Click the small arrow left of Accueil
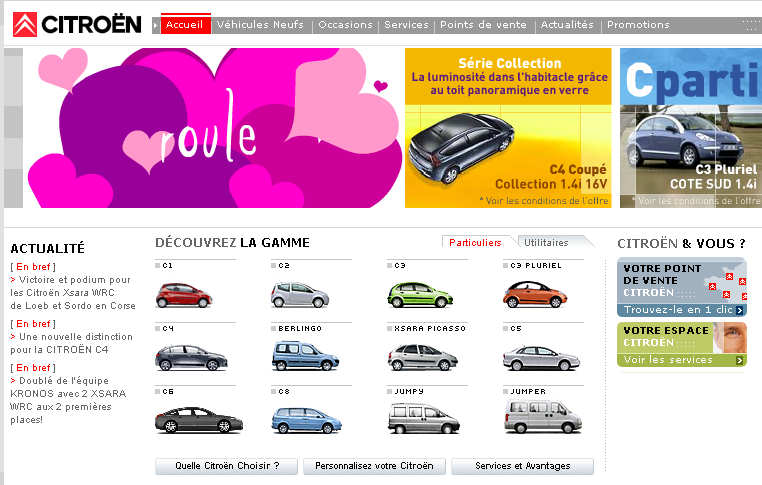 (156, 25)
